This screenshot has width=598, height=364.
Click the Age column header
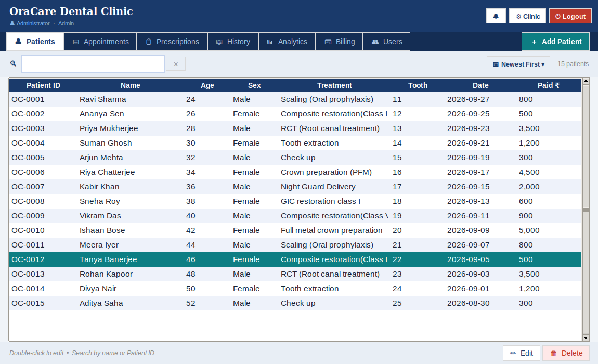(x=207, y=85)
